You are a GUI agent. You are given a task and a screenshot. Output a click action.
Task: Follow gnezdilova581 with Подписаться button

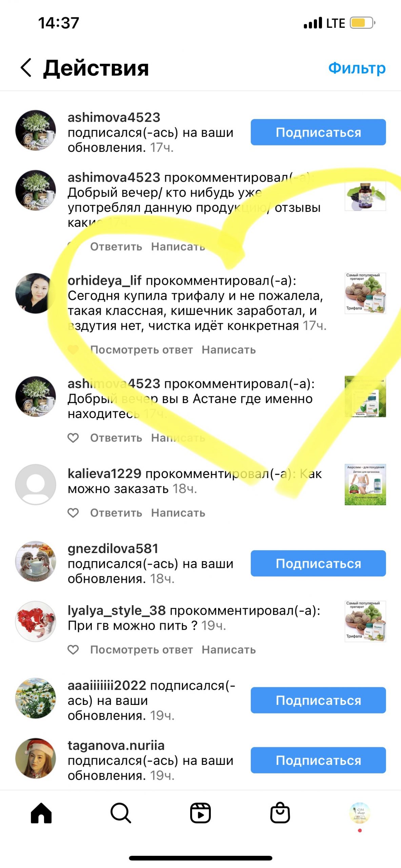tap(318, 563)
